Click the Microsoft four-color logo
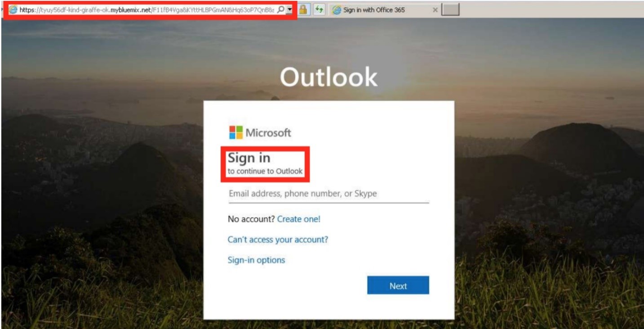 point(236,133)
